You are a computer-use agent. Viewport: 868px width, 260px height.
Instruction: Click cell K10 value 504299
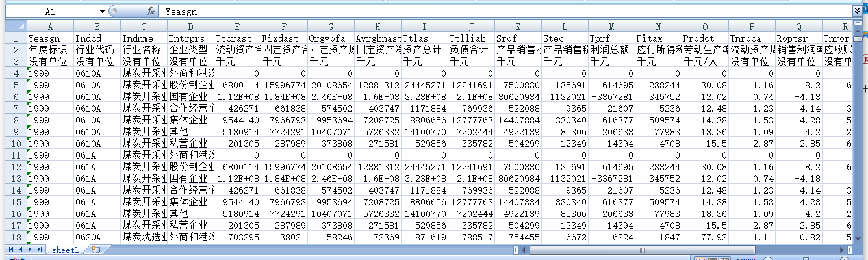pos(518,143)
